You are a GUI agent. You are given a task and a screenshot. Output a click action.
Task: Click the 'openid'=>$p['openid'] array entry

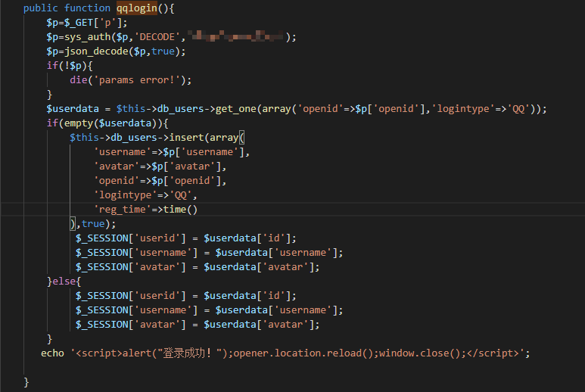pyautogui.click(x=160, y=181)
